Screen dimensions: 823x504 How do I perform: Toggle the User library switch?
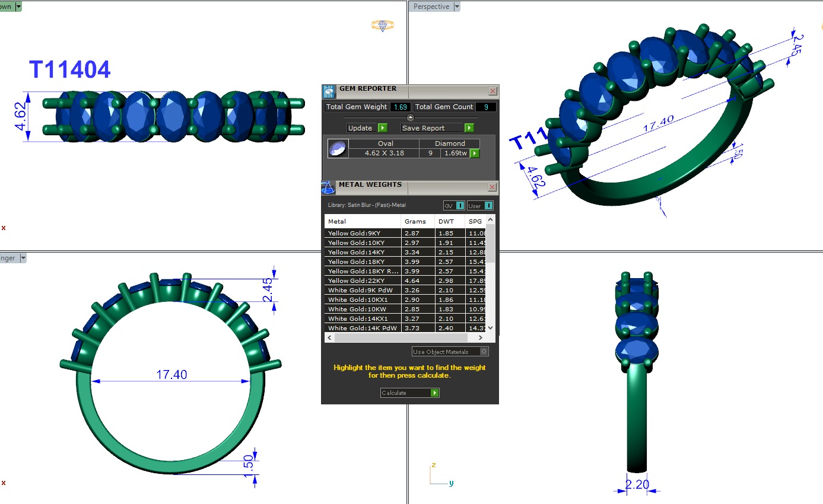coord(488,206)
